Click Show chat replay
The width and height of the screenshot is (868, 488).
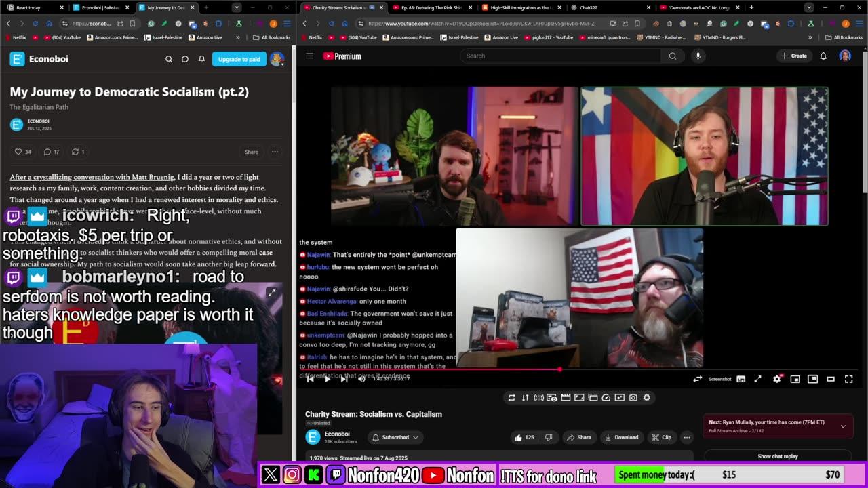tap(778, 456)
